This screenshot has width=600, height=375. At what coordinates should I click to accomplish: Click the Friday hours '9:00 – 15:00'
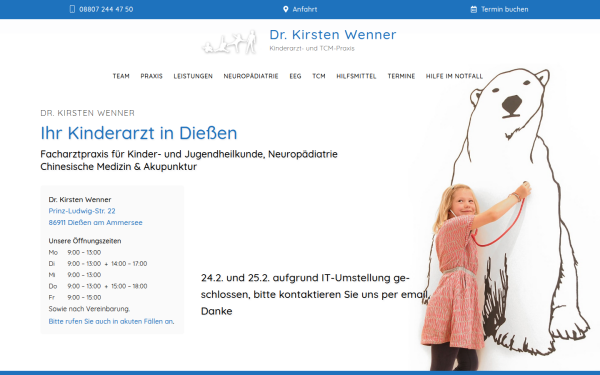pyautogui.click(x=84, y=297)
